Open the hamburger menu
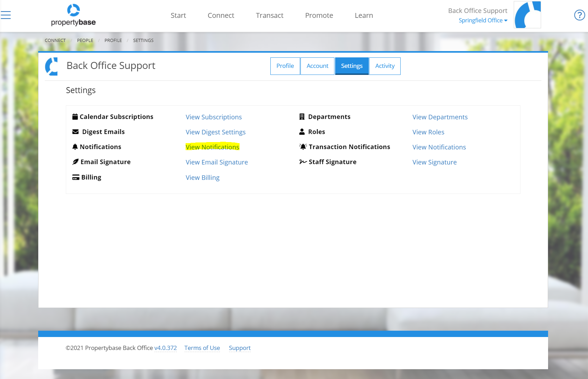 pyautogui.click(x=6, y=15)
